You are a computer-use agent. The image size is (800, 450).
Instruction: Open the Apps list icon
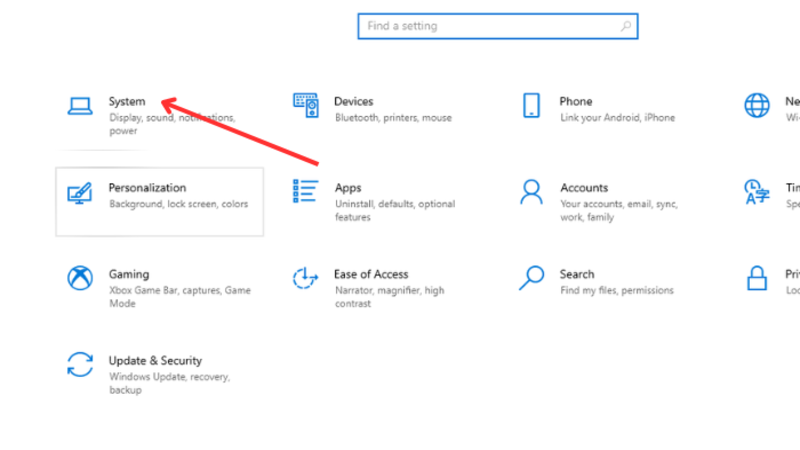pos(306,191)
